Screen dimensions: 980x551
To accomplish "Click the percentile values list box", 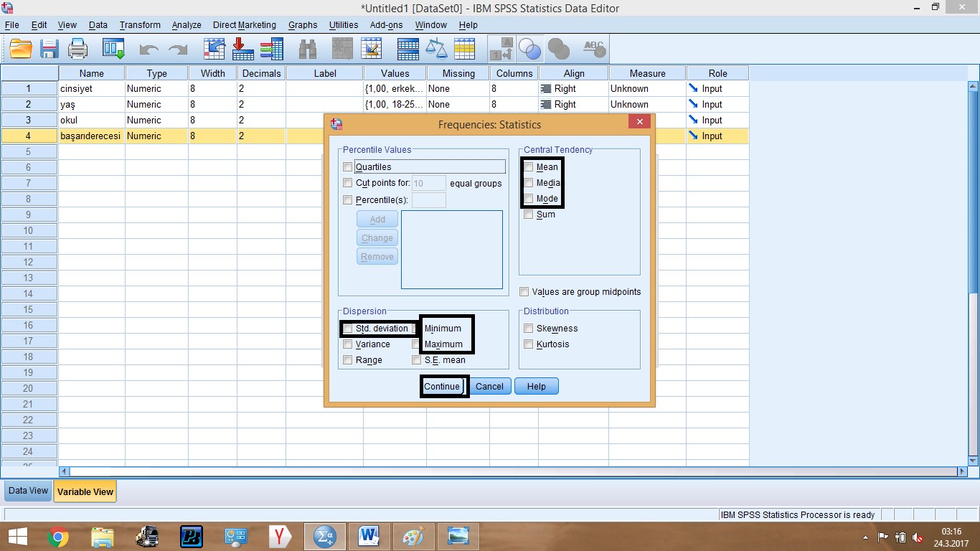I will point(452,250).
